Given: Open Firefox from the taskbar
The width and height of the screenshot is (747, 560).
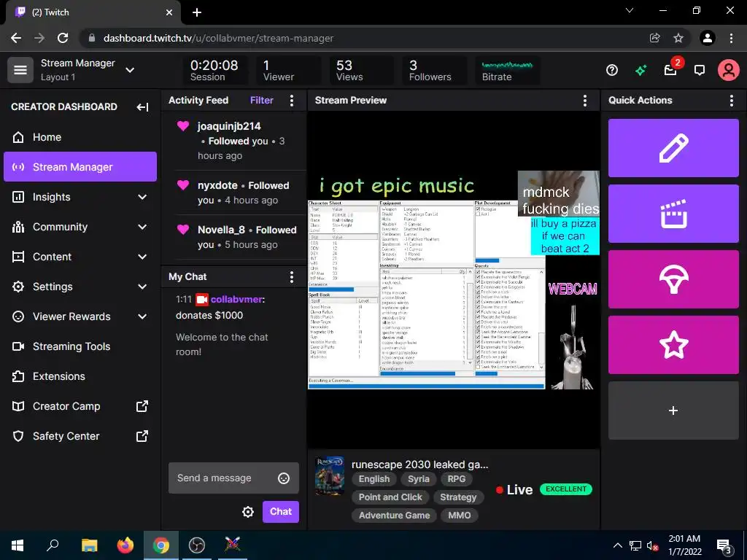Looking at the screenshot, I should [125, 545].
